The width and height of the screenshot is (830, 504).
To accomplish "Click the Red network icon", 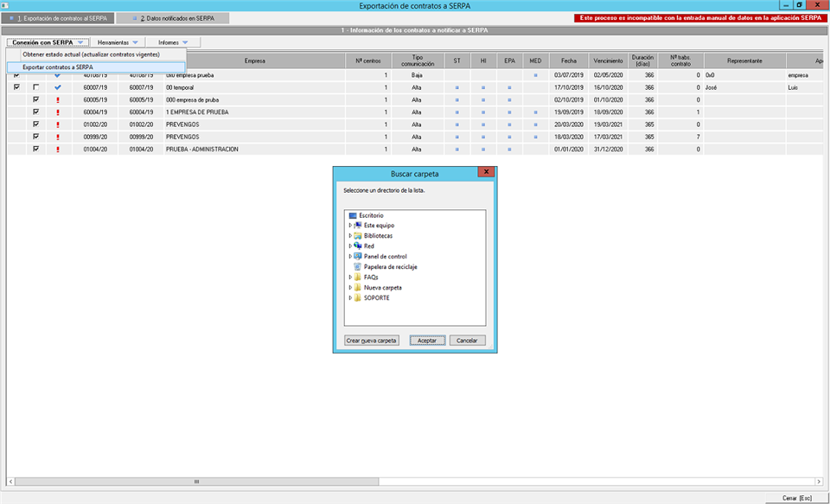I will 358,246.
